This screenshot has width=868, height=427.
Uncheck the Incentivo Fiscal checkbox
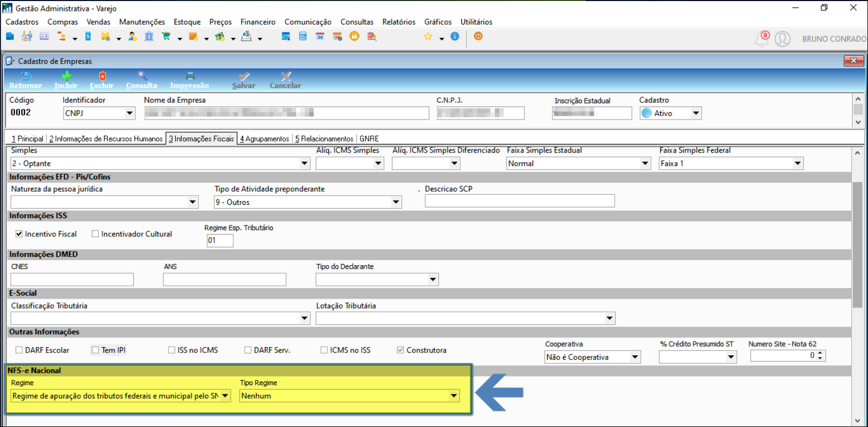(19, 234)
